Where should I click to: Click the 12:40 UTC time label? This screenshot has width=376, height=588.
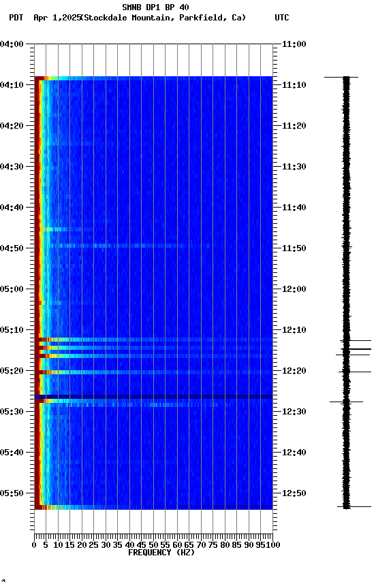point(294,453)
